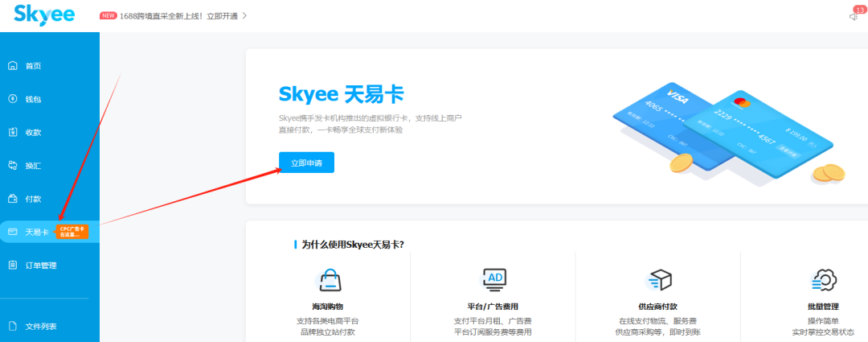Open the 1688跨境直采 announcement link
The width and height of the screenshot is (868, 342).
[178, 16]
